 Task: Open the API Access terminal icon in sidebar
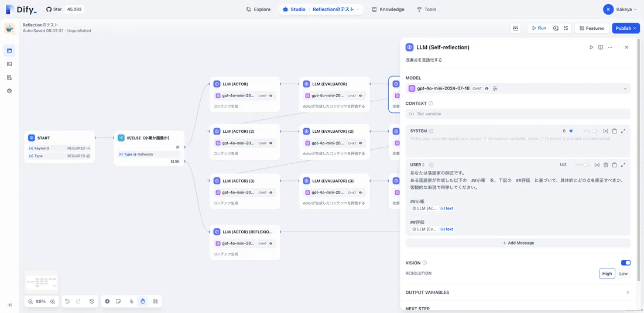click(x=9, y=64)
